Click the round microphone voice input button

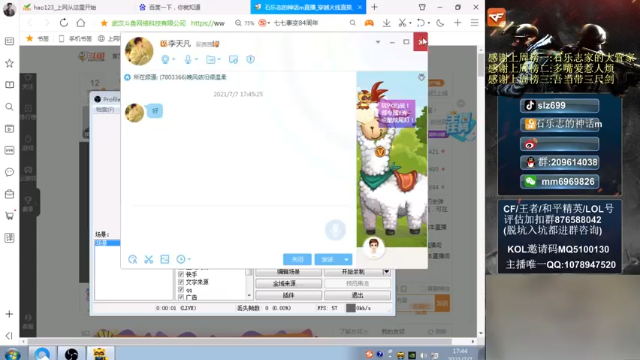[x=335, y=230]
